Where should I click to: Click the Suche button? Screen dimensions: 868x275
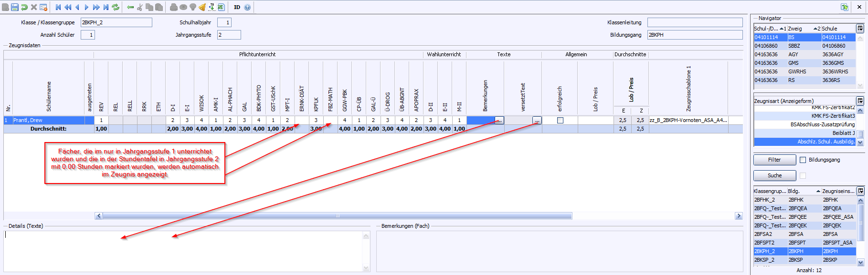click(774, 175)
